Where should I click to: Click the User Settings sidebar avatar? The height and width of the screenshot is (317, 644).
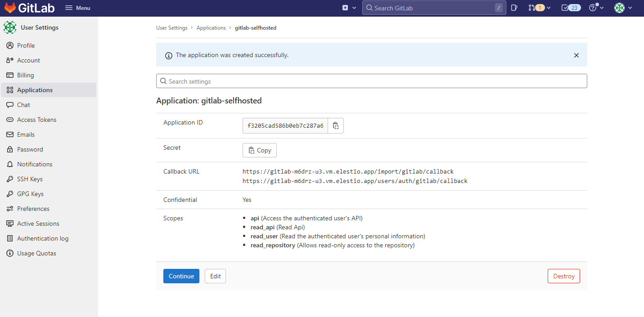click(x=10, y=27)
